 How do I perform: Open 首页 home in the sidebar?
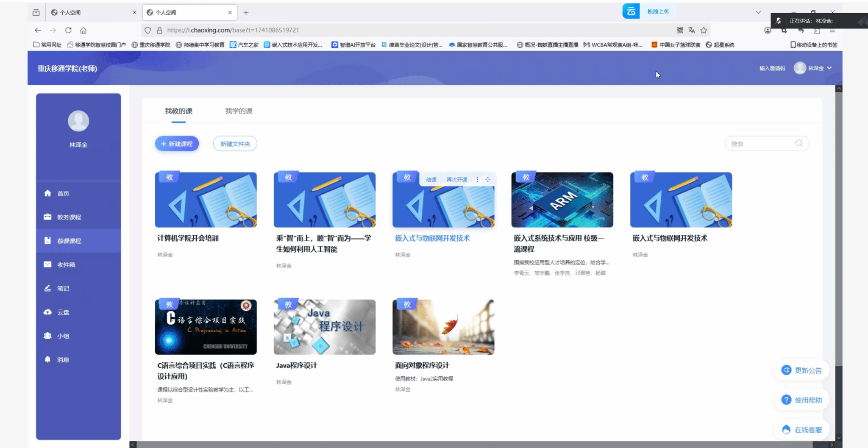(63, 193)
